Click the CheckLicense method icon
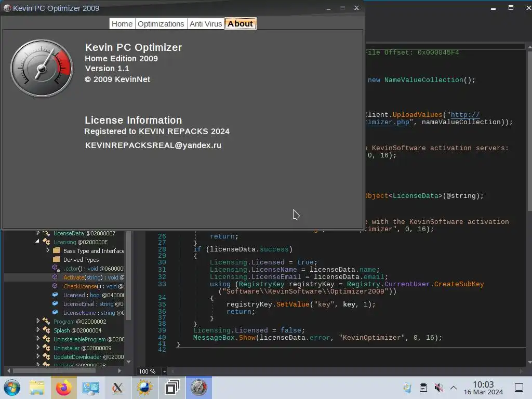Screen dimensions: 532x399 [55, 286]
